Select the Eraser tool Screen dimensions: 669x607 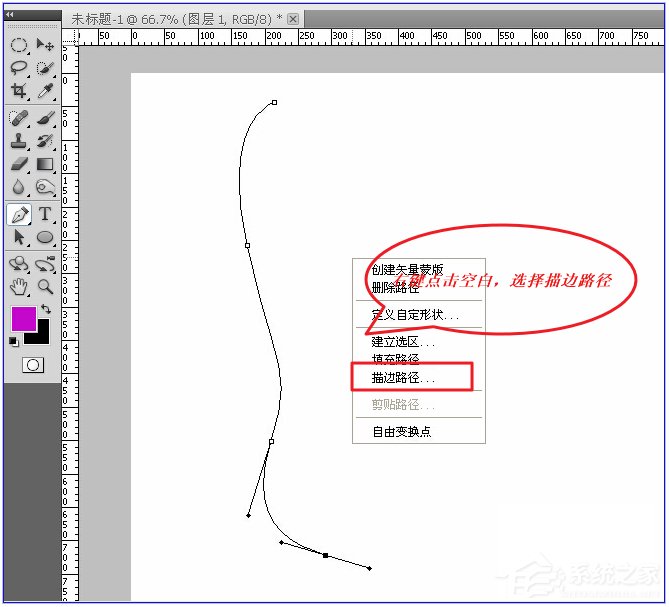click(18, 164)
